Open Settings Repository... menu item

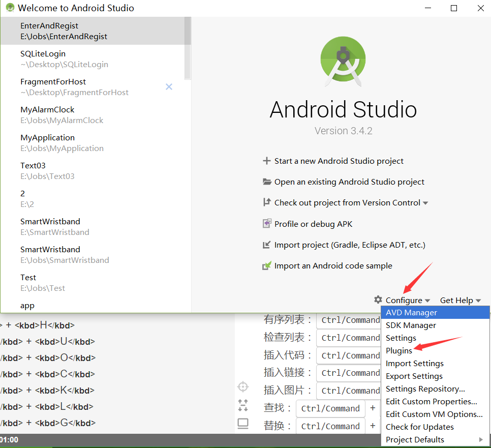coord(435,389)
